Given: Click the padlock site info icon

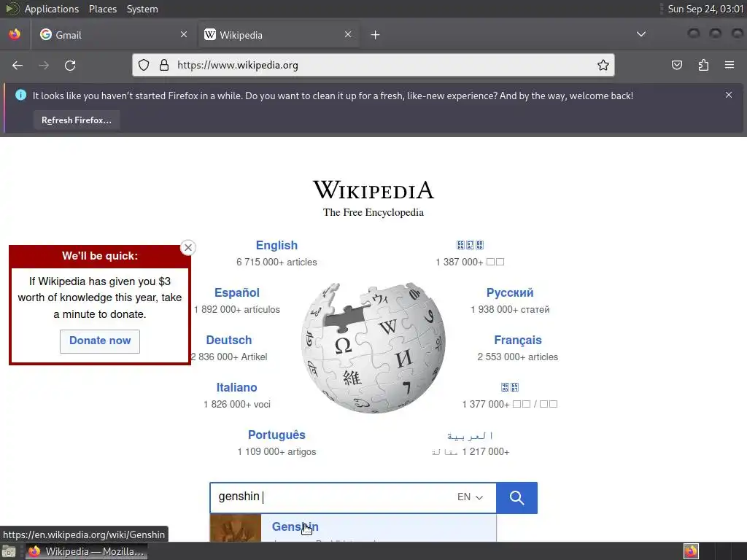Looking at the screenshot, I should pos(164,65).
